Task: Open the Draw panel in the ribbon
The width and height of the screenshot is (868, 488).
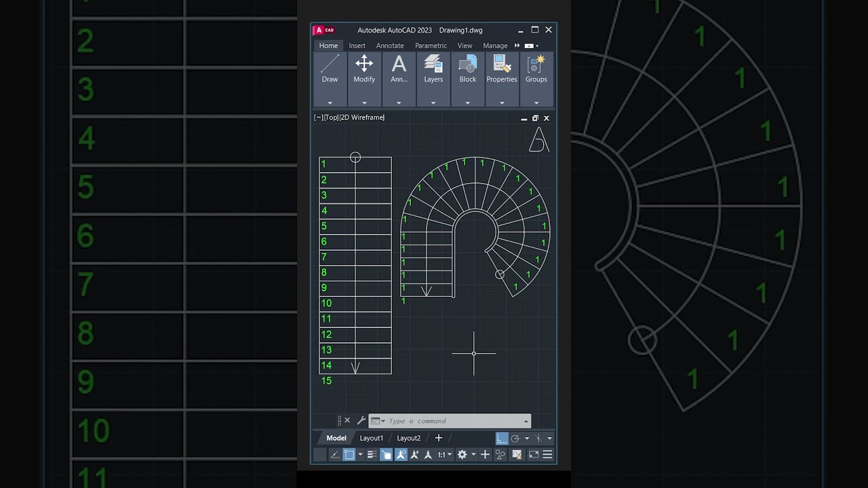Action: pos(330,70)
